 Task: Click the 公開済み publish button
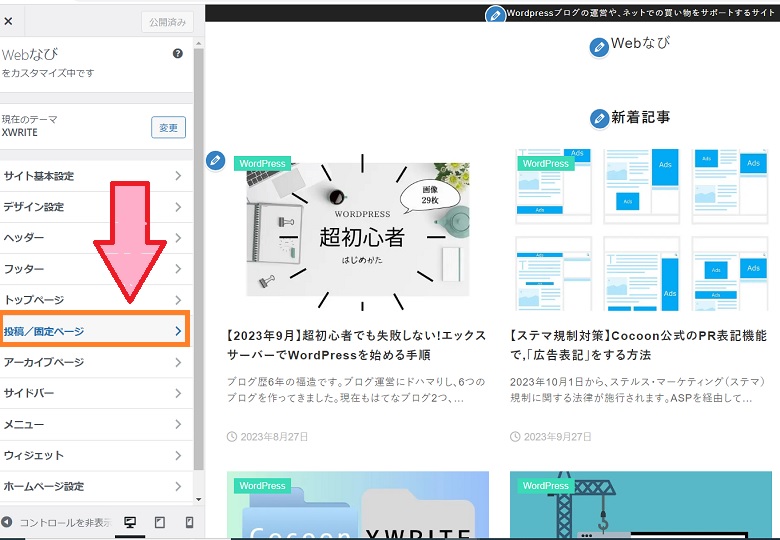168,22
